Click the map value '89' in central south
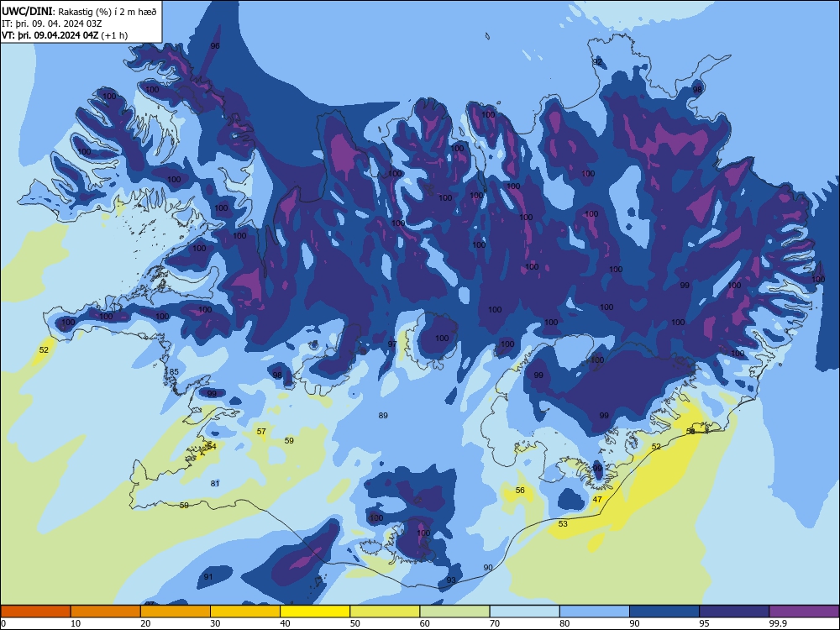840x630 pixels. [383, 415]
